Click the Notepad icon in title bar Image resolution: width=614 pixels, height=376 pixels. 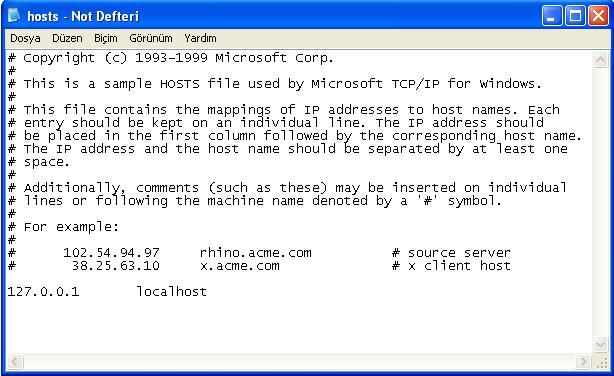click(14, 15)
